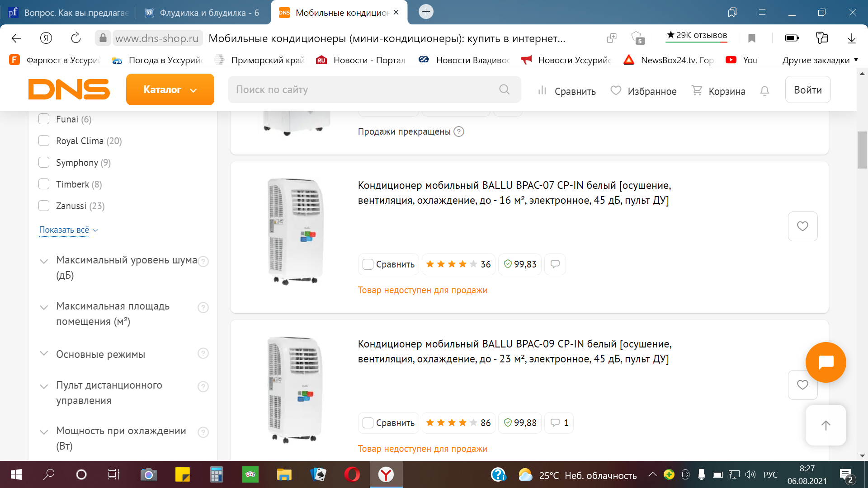This screenshot has width=868, height=488.
Task: Add a new browser tab with plus icon
Action: (x=426, y=12)
